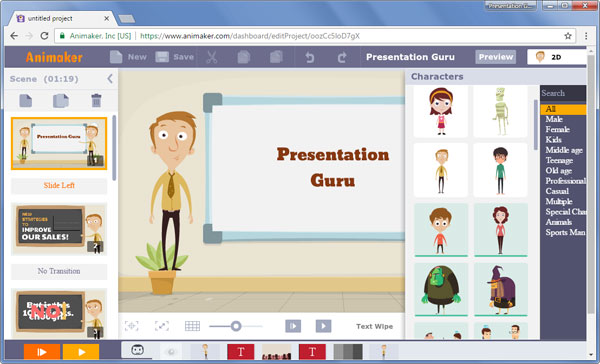
Task: Open the character face icon timeline tab
Action: (x=137, y=350)
